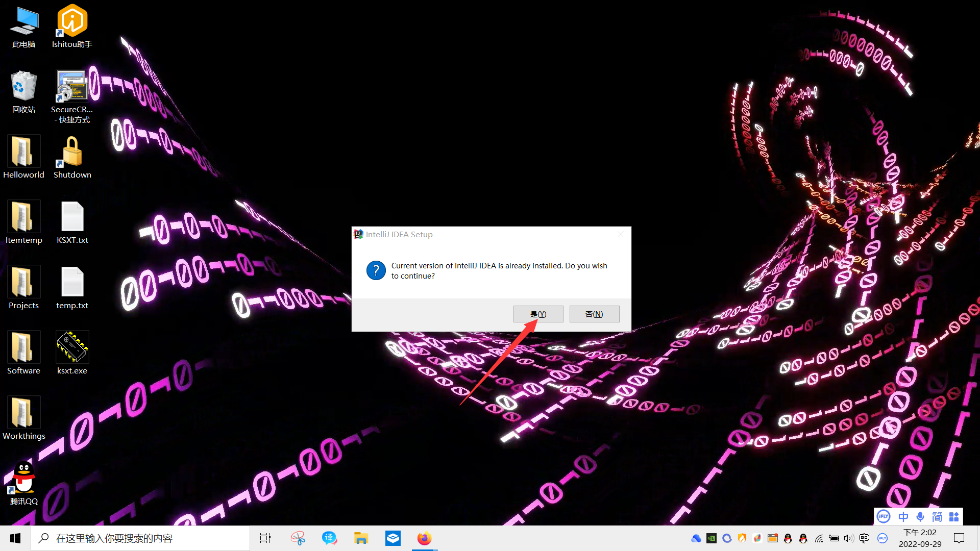Viewport: 980px width, 551px height.
Task: Click Firefox in the taskbar
Action: tap(424, 538)
